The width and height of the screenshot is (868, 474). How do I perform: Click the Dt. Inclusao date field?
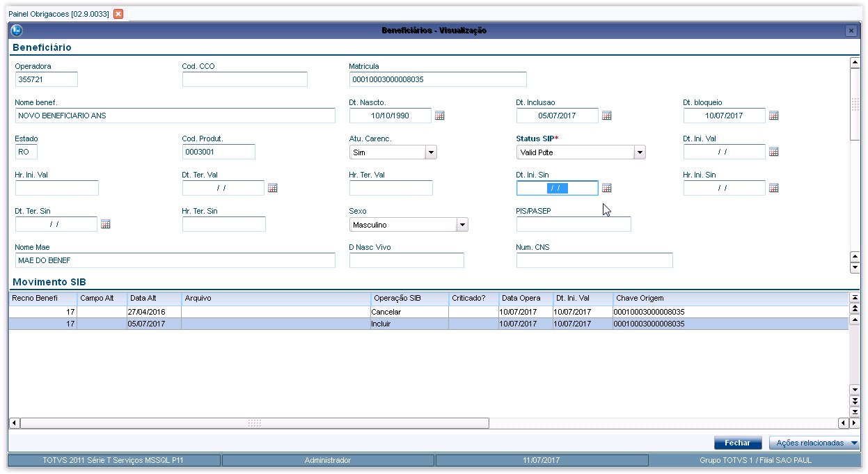click(558, 116)
